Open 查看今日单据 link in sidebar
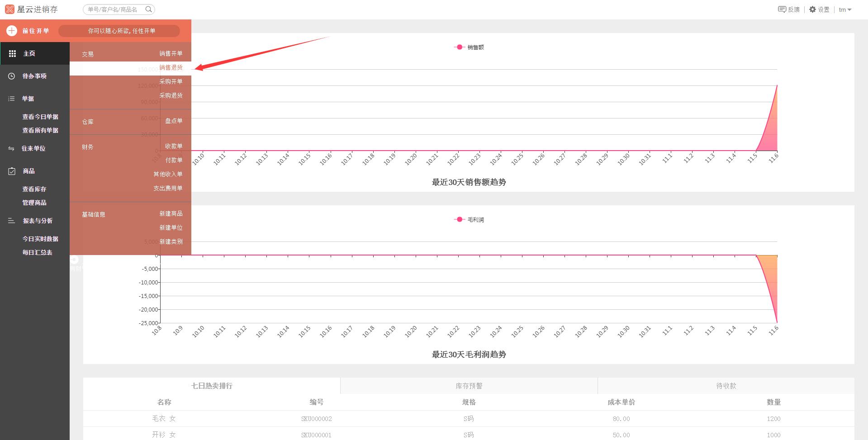868x440 pixels. pos(40,117)
